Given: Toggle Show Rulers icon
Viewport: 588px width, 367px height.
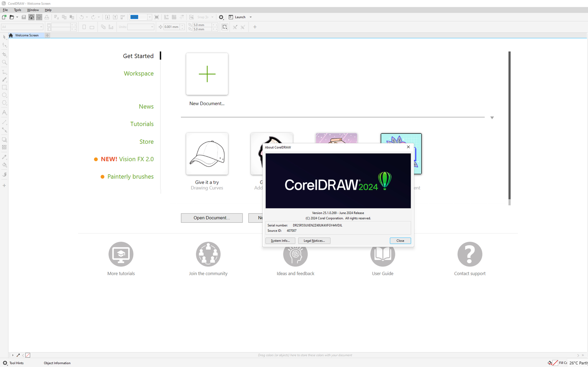Looking at the screenshot, I should [x=166, y=17].
